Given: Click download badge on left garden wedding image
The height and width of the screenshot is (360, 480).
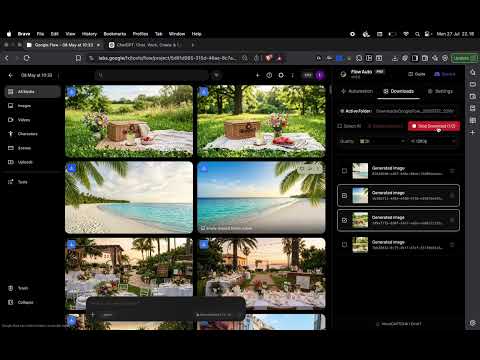Looking at the screenshot, I should [x=71, y=245].
